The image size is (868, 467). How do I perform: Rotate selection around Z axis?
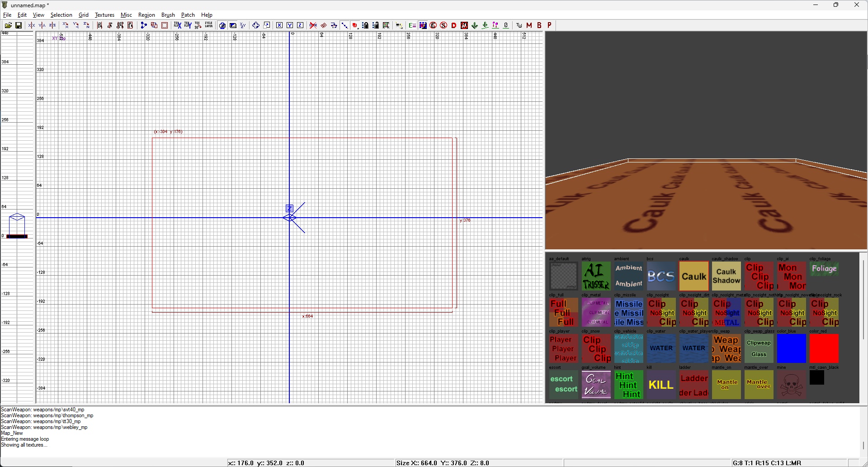[86, 26]
